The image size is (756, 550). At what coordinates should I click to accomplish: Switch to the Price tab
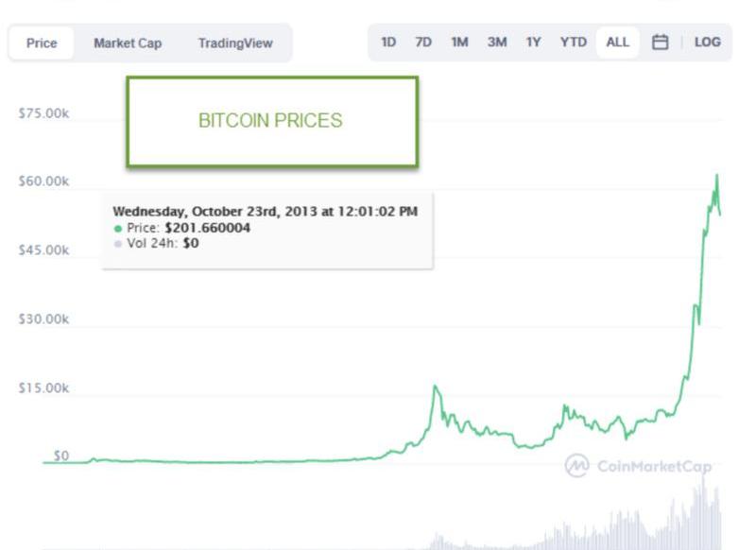[x=42, y=43]
